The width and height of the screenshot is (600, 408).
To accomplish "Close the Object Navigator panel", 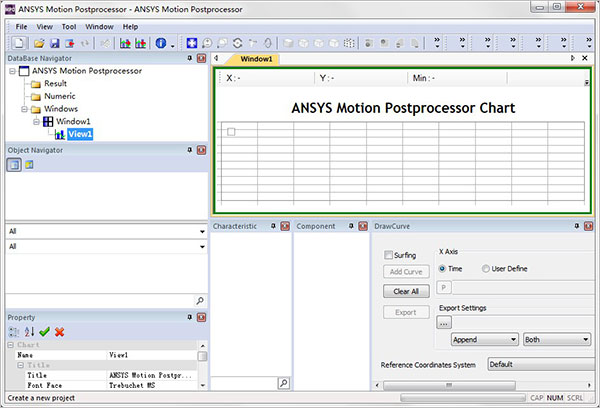I will pyautogui.click(x=201, y=150).
